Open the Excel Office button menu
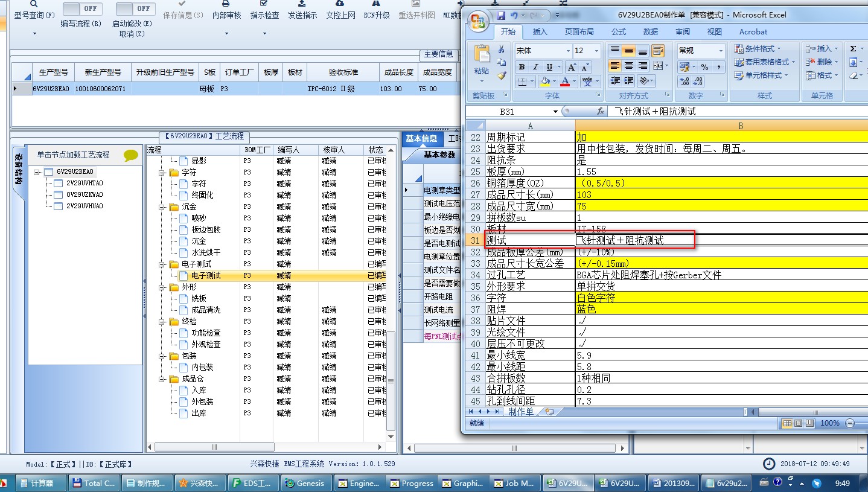 (x=479, y=22)
